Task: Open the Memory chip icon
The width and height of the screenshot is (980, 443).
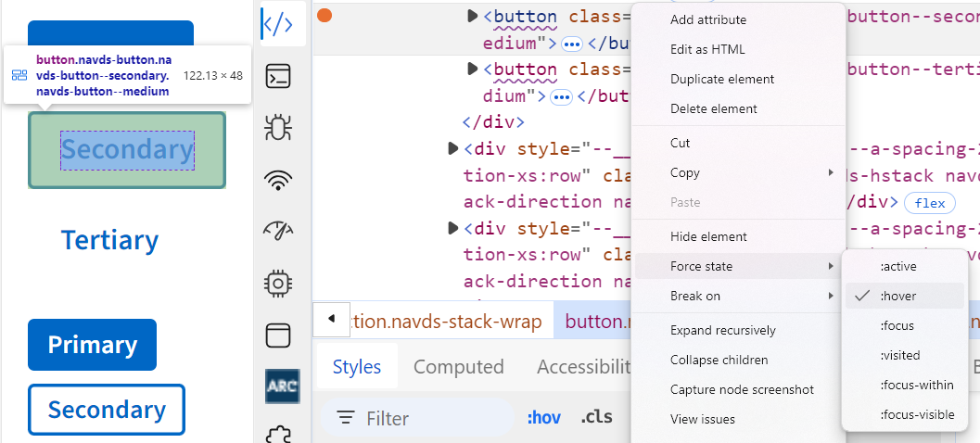Action: click(277, 283)
